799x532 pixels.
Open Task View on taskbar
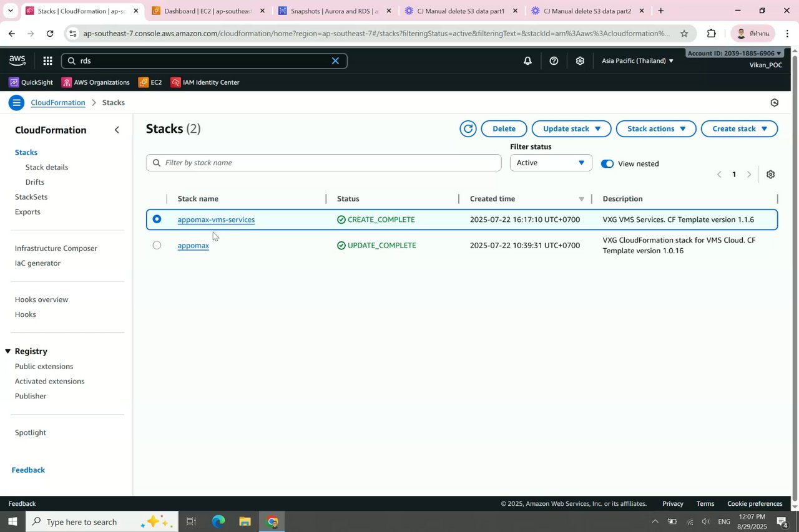(x=191, y=521)
